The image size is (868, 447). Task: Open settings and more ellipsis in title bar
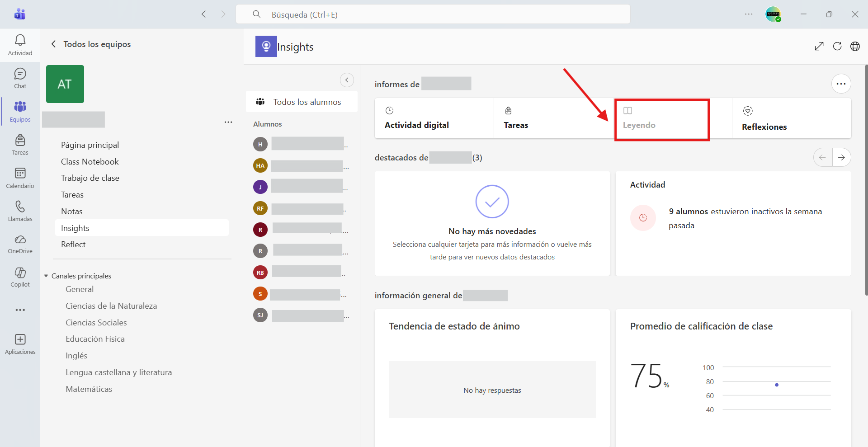[749, 14]
